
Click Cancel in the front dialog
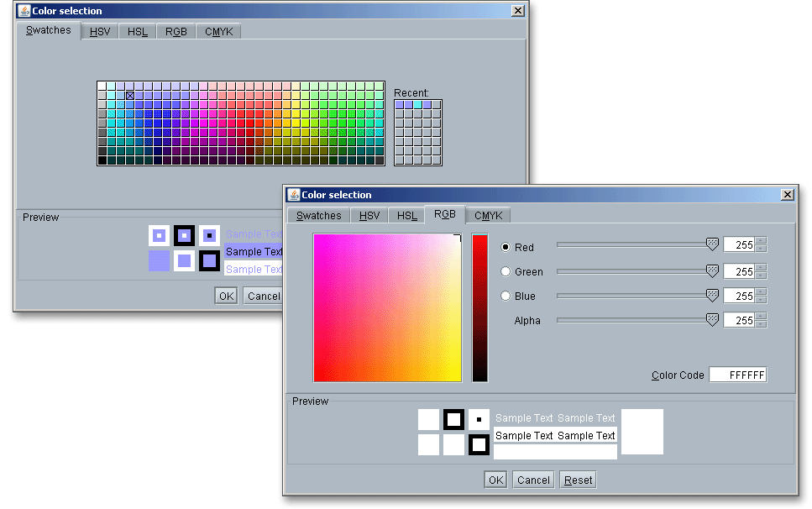click(533, 480)
